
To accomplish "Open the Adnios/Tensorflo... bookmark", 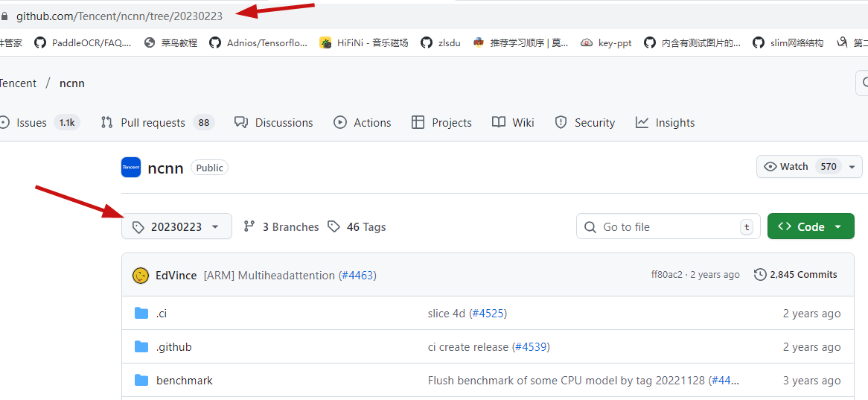I will pyautogui.click(x=258, y=42).
